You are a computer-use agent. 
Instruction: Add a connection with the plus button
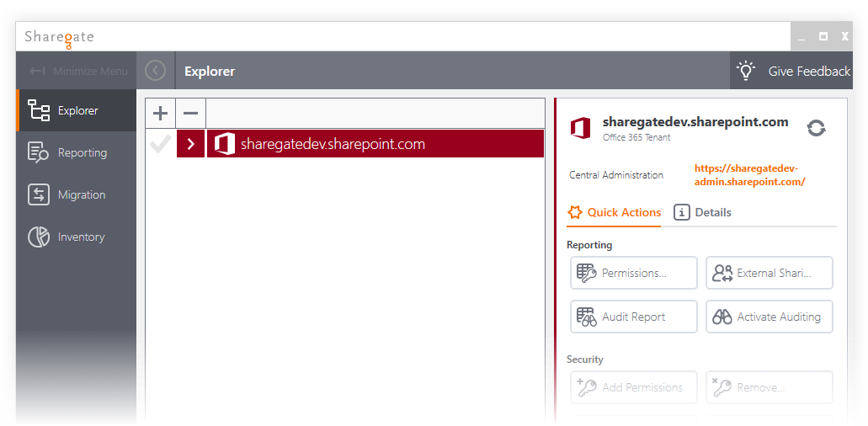pyautogui.click(x=160, y=114)
